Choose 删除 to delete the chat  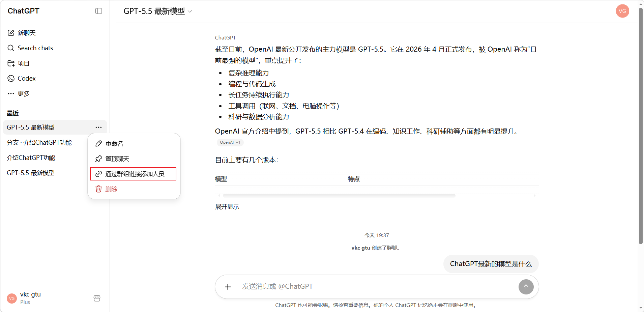tap(134, 189)
